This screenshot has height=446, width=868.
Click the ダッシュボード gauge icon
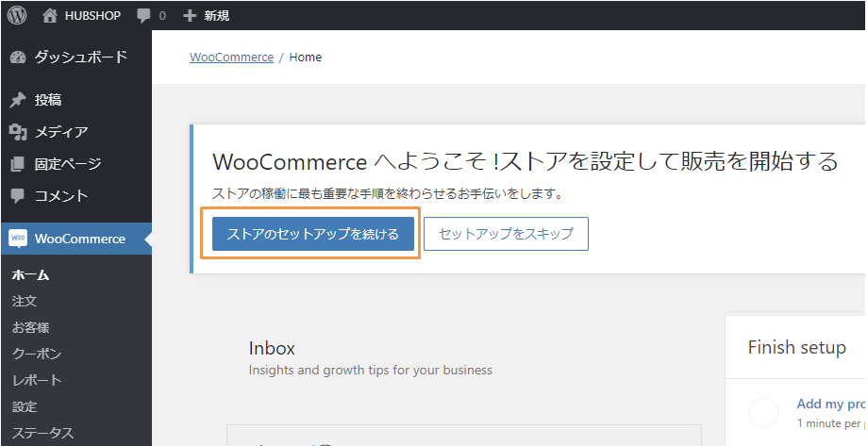click(18, 57)
